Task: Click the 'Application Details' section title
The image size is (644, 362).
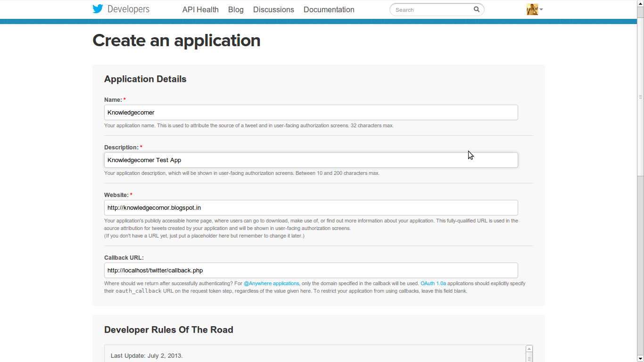Action: (x=145, y=79)
